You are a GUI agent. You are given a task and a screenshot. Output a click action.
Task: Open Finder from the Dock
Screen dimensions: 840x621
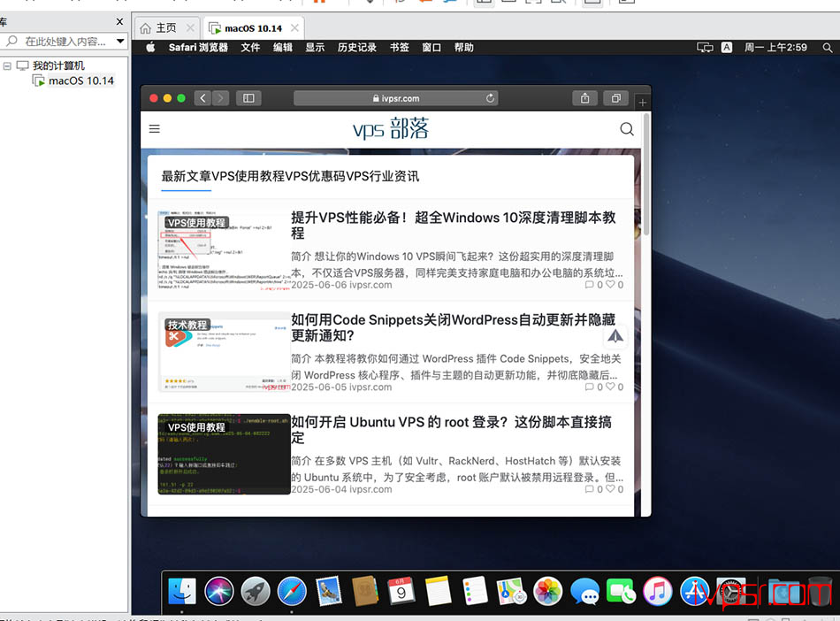coord(182,592)
